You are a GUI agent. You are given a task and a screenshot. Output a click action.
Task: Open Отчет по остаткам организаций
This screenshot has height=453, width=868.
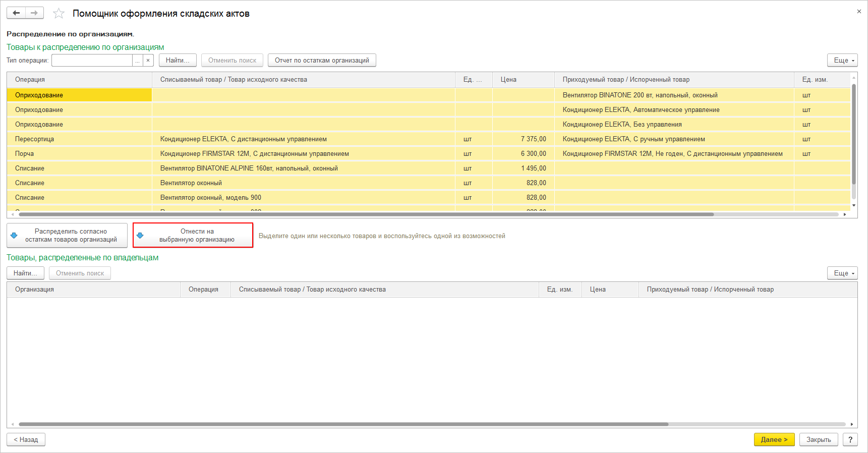(322, 61)
